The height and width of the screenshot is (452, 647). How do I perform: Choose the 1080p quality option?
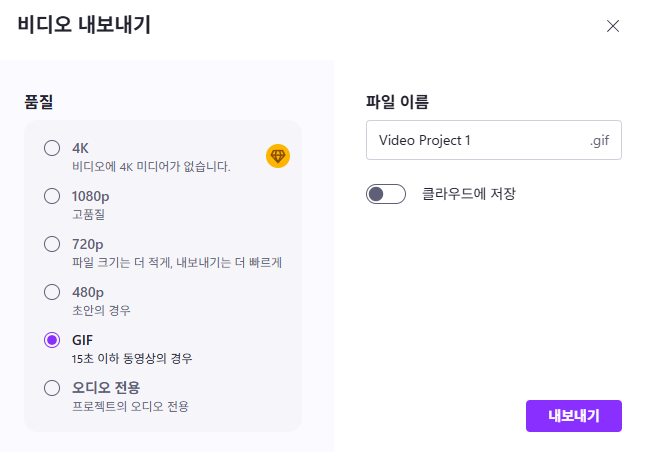click(52, 196)
